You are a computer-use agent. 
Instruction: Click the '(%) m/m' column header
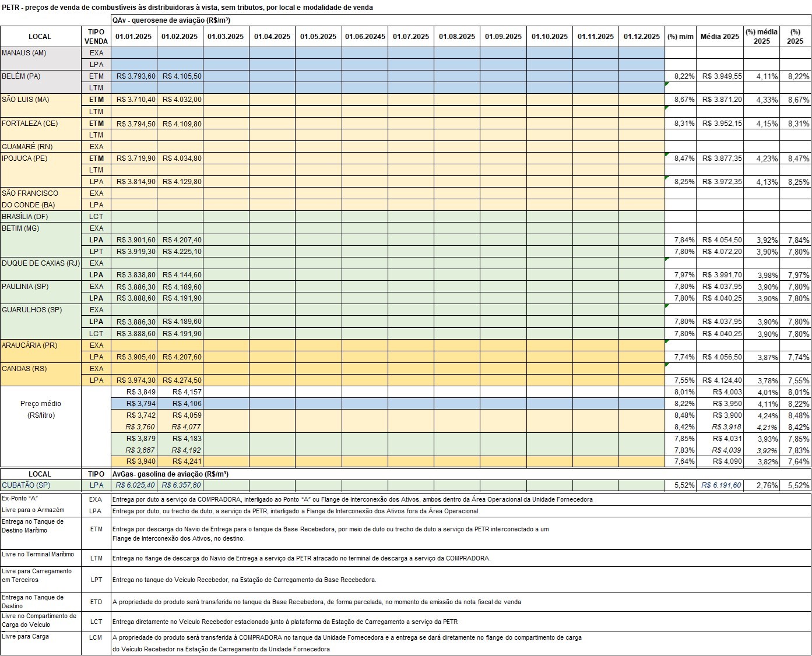click(x=680, y=37)
